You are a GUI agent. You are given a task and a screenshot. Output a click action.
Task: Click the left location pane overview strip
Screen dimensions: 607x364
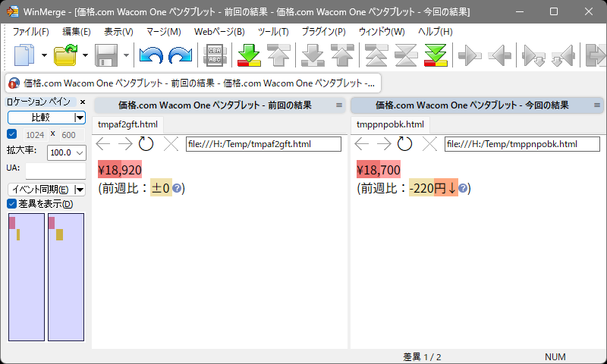pos(27,277)
